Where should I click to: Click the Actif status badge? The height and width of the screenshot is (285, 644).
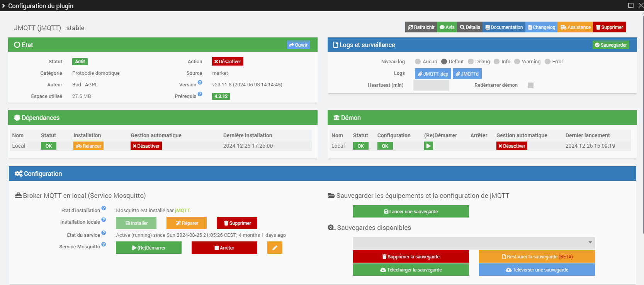coord(80,62)
